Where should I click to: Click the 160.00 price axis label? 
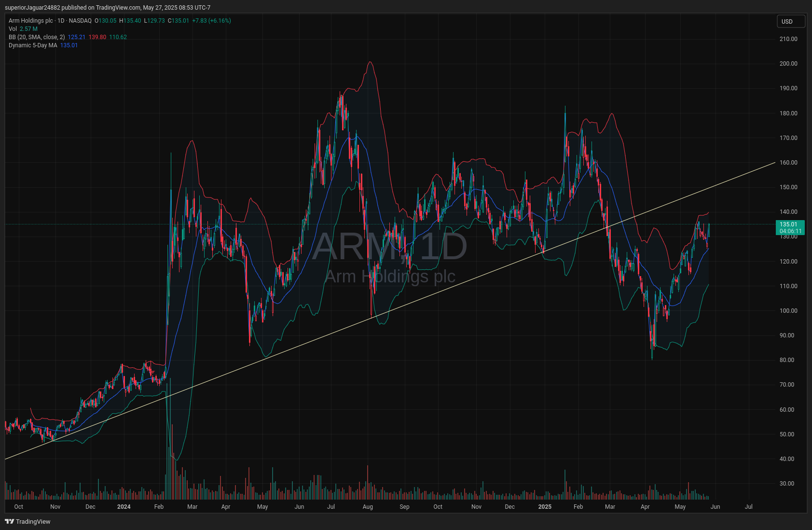pyautogui.click(x=788, y=163)
